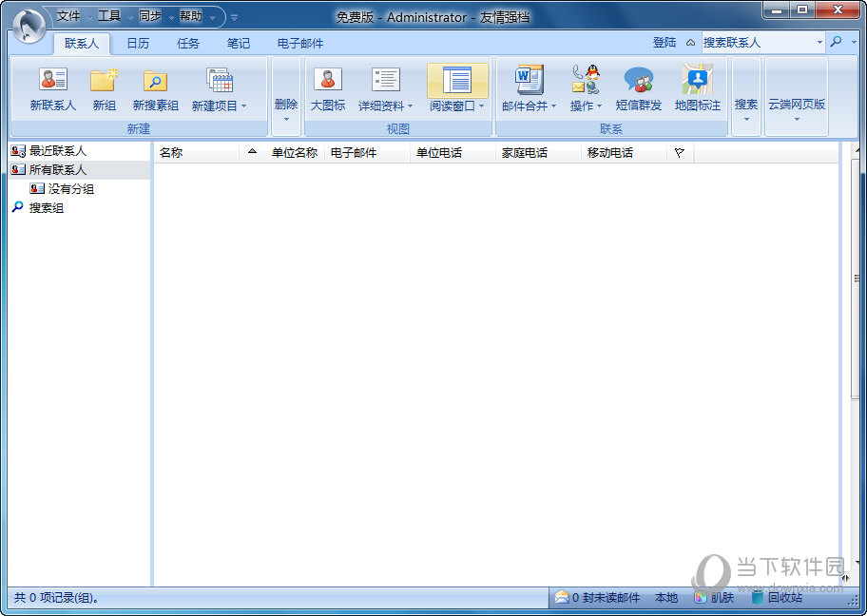This screenshot has height=616, width=867.
Task: Create a new group with 新组 icon
Action: tap(104, 80)
